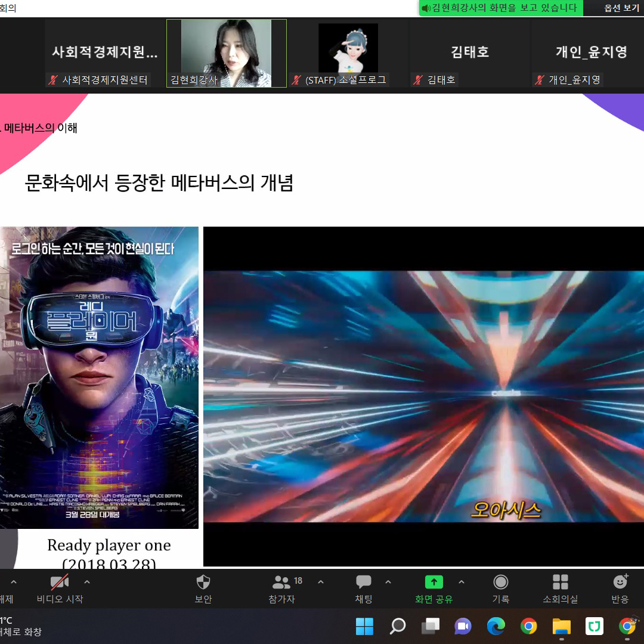644x644 pixels.
Task: Click the participant count 18
Action: pyautogui.click(x=298, y=581)
